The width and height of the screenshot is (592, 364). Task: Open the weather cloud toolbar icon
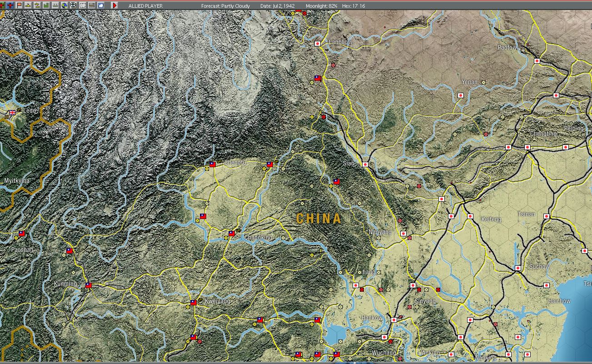tap(101, 5)
